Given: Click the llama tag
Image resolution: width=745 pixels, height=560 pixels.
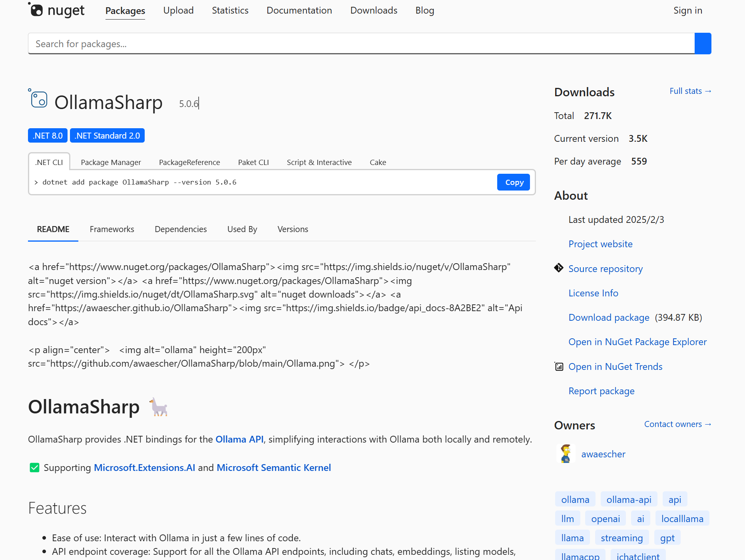Looking at the screenshot, I should pos(572,538).
